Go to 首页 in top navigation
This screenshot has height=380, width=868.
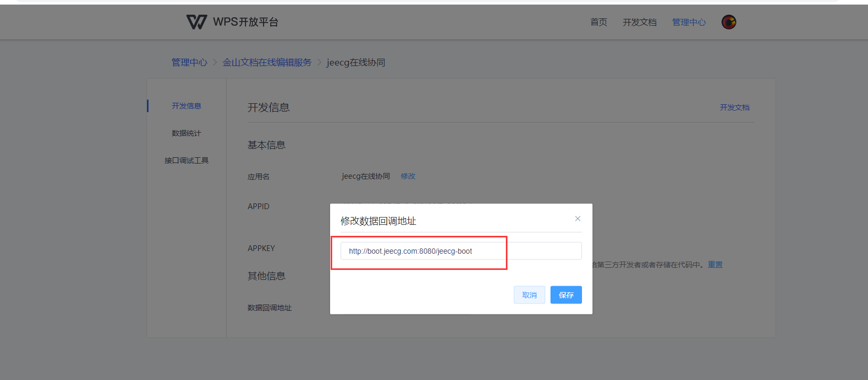(x=599, y=22)
